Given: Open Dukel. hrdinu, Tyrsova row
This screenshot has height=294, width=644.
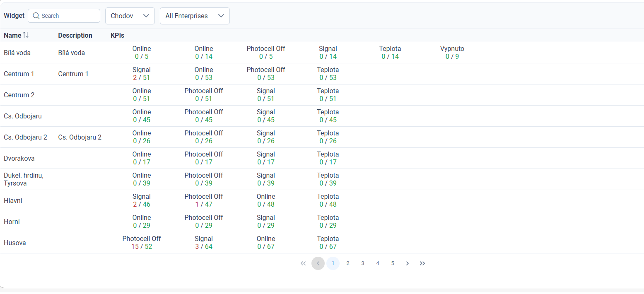Looking at the screenshot, I should [24, 179].
